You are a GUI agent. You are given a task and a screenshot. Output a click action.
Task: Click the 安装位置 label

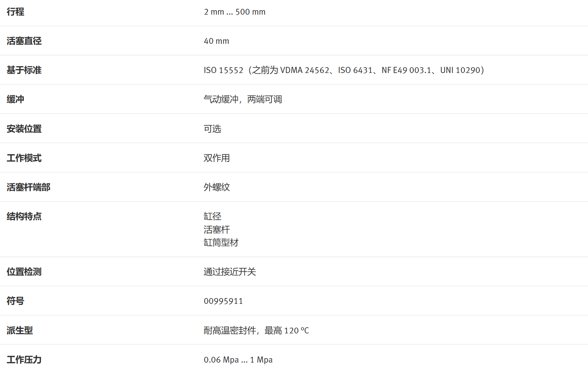click(x=24, y=129)
